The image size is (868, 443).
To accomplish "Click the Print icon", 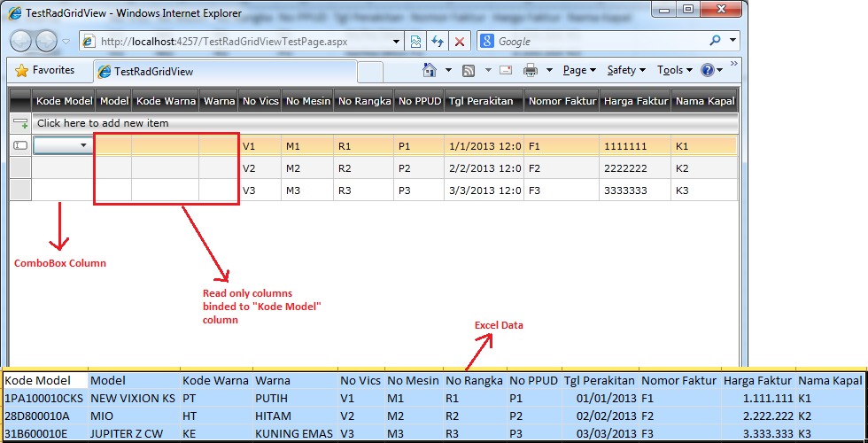I will pos(531,70).
